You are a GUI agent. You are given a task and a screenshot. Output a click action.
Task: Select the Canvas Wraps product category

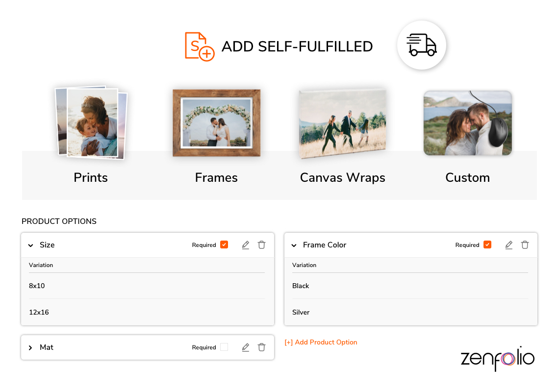342,177
